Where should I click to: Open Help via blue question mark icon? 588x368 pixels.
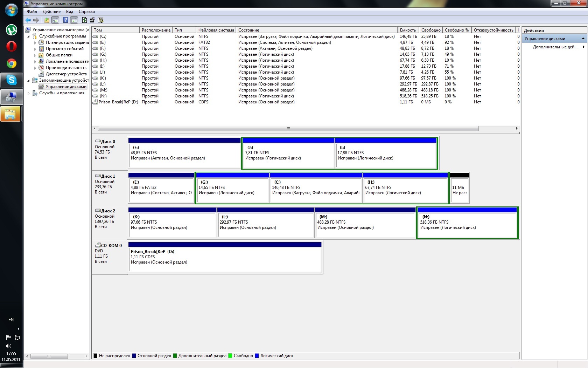click(x=65, y=20)
